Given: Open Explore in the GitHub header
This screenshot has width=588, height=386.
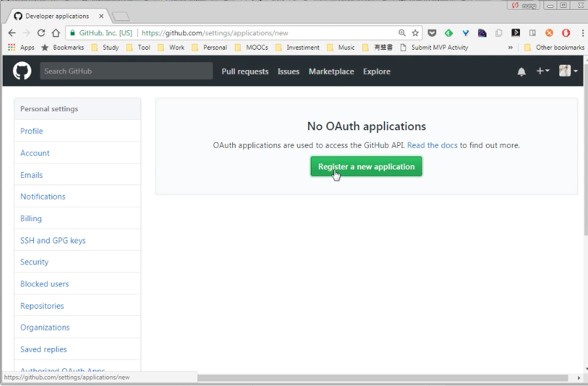Looking at the screenshot, I should coord(377,71).
